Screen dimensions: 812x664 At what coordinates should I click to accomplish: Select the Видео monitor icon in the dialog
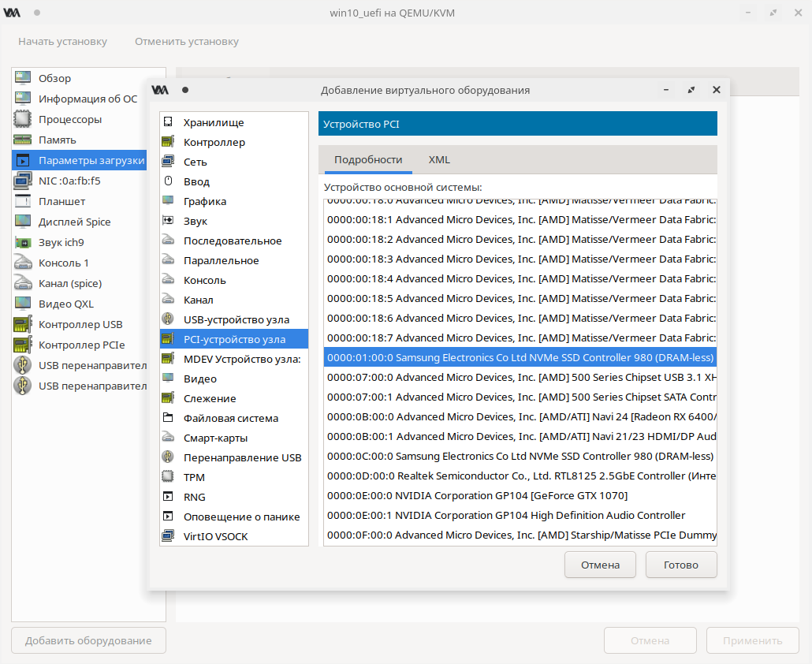click(168, 378)
